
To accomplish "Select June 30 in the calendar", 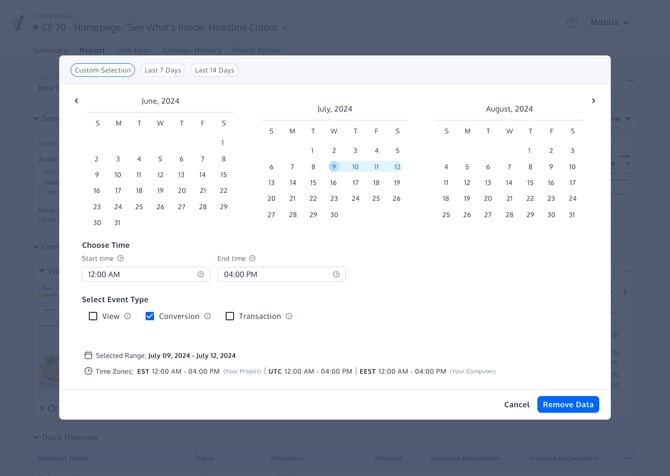I will 97,223.
